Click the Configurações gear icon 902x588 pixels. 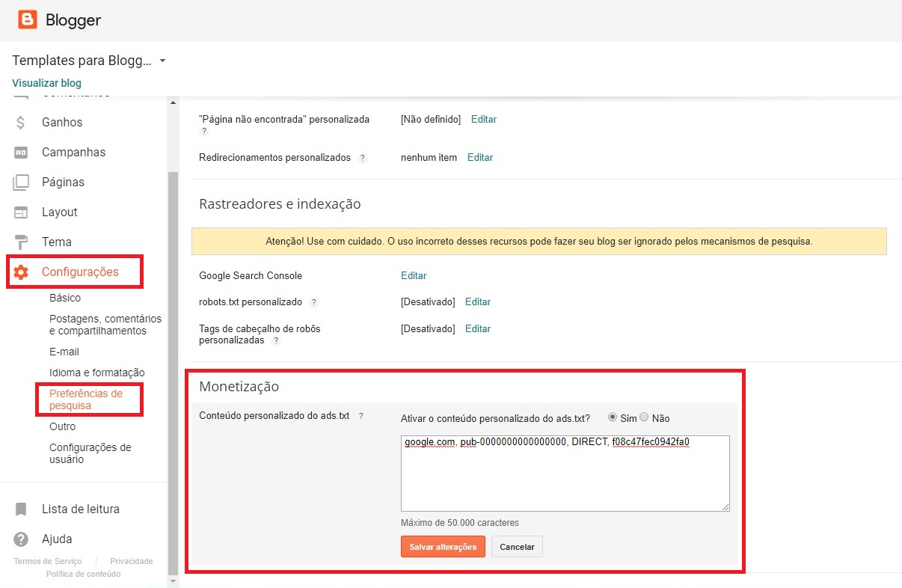[21, 272]
